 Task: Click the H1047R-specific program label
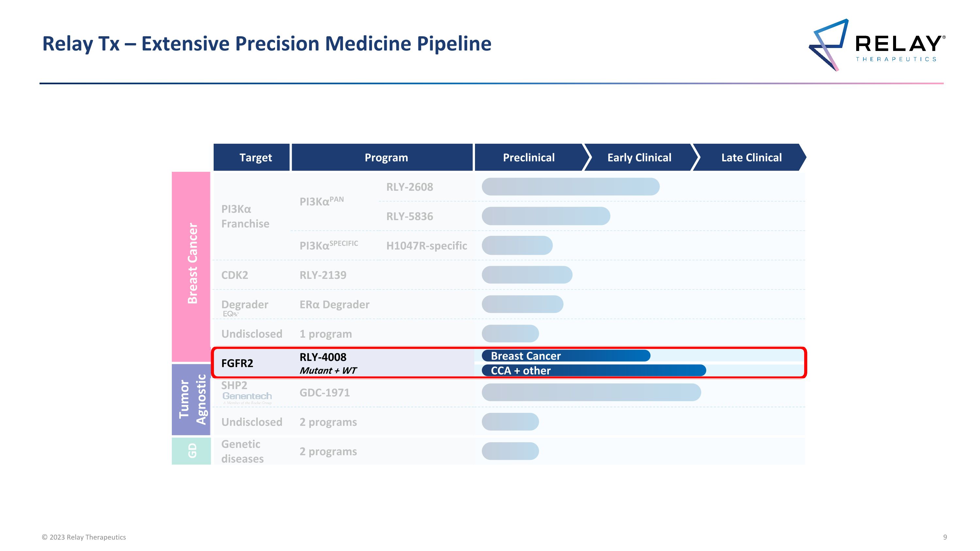[426, 246]
